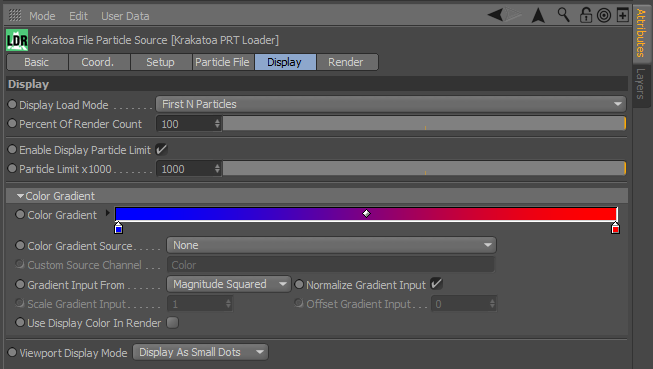This screenshot has width=653, height=369.
Task: Select the blue gradient knot
Action: (118, 228)
